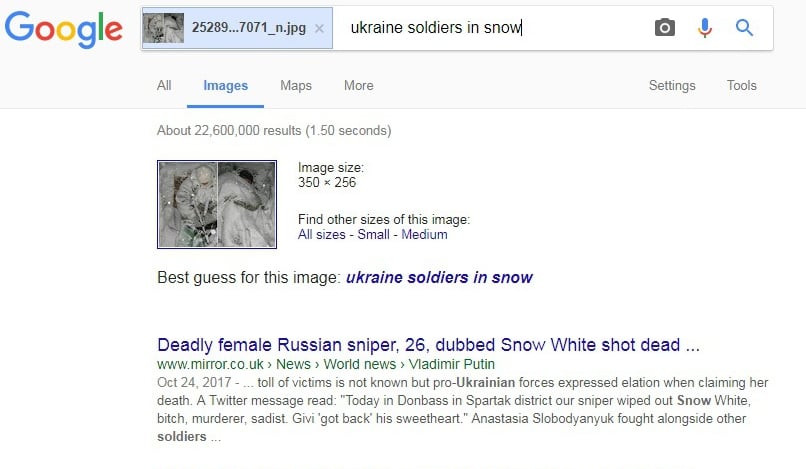Viewport: 806px width, 469px height.
Task: Open the Tools options
Action: [741, 85]
